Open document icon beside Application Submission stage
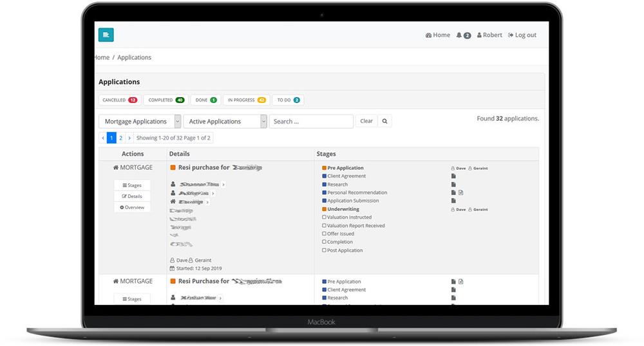The image size is (644, 346). click(453, 201)
